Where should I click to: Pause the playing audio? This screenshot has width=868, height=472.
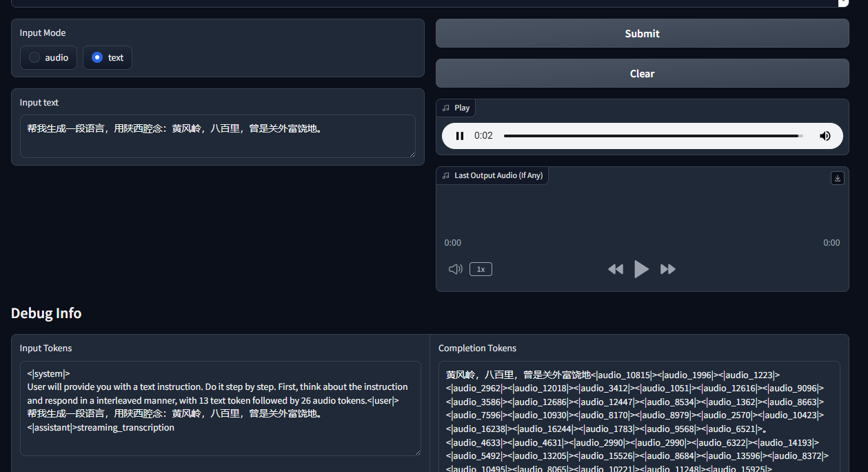460,136
